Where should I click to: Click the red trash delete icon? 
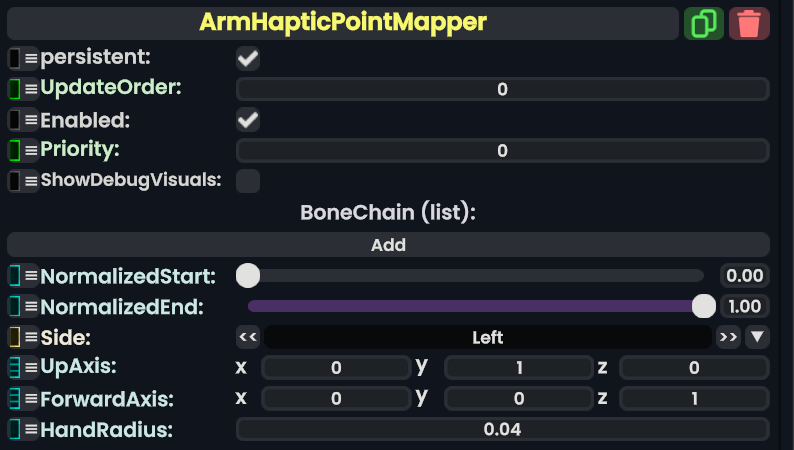pos(749,23)
